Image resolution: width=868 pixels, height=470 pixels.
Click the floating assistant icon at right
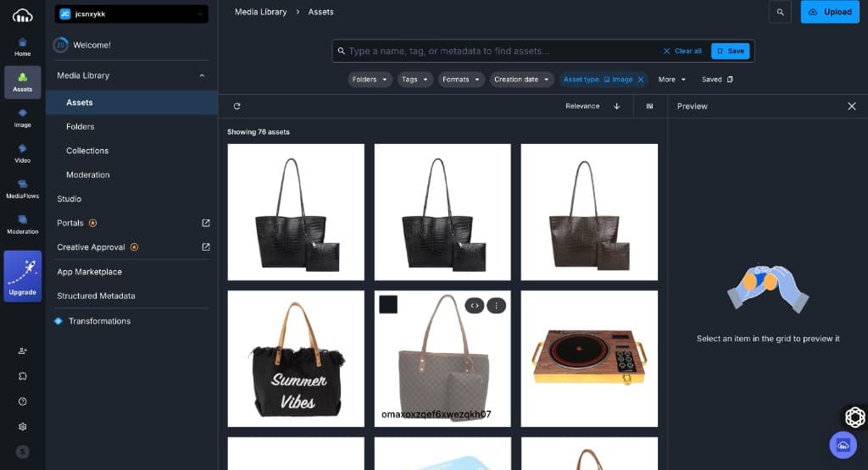(854, 417)
